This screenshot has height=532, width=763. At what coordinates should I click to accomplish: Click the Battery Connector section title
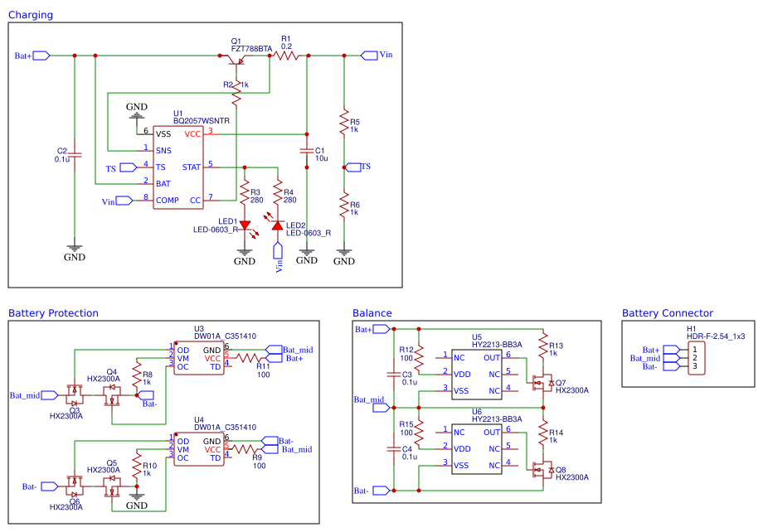pyautogui.click(x=668, y=313)
